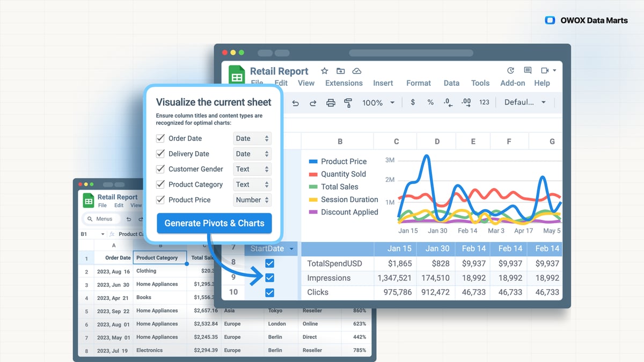This screenshot has width=644, height=362.
Task: Click the move-to-folder icon beside the star
Action: (x=341, y=71)
